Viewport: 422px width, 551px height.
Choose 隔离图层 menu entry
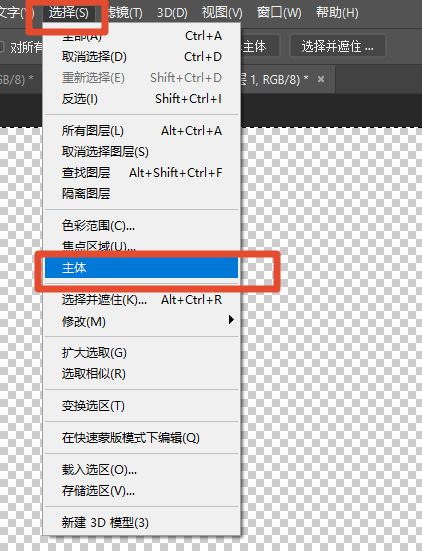coord(142,194)
